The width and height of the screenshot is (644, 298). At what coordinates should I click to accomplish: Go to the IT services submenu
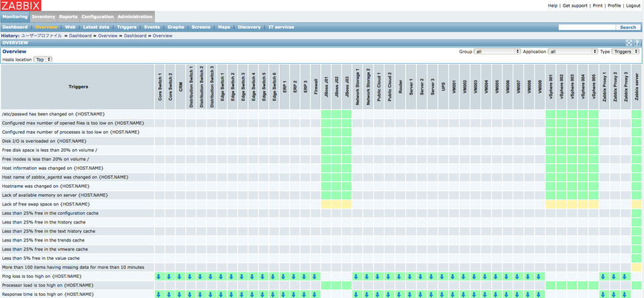click(281, 27)
